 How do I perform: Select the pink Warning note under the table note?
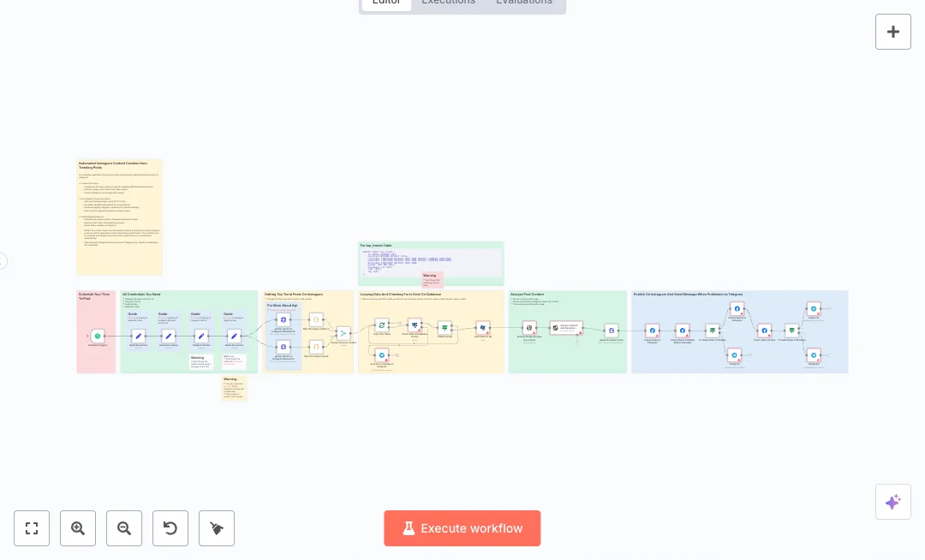tap(433, 280)
